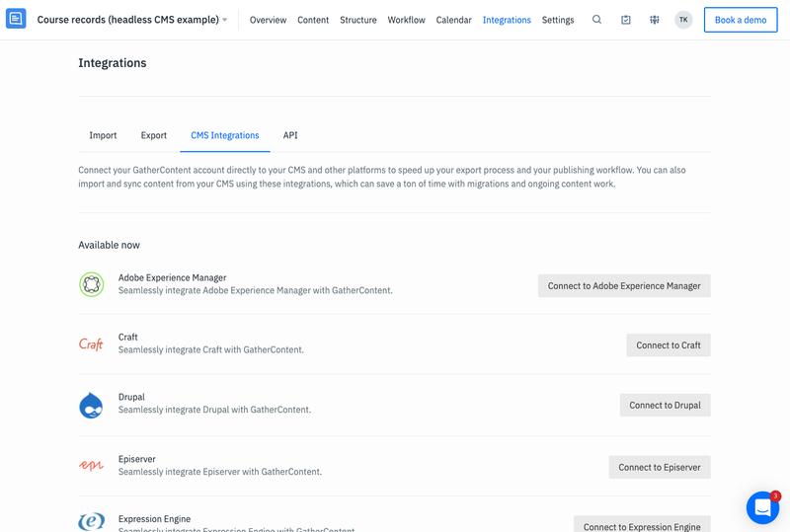
Task: Click the Available now heading
Action: 109,245
